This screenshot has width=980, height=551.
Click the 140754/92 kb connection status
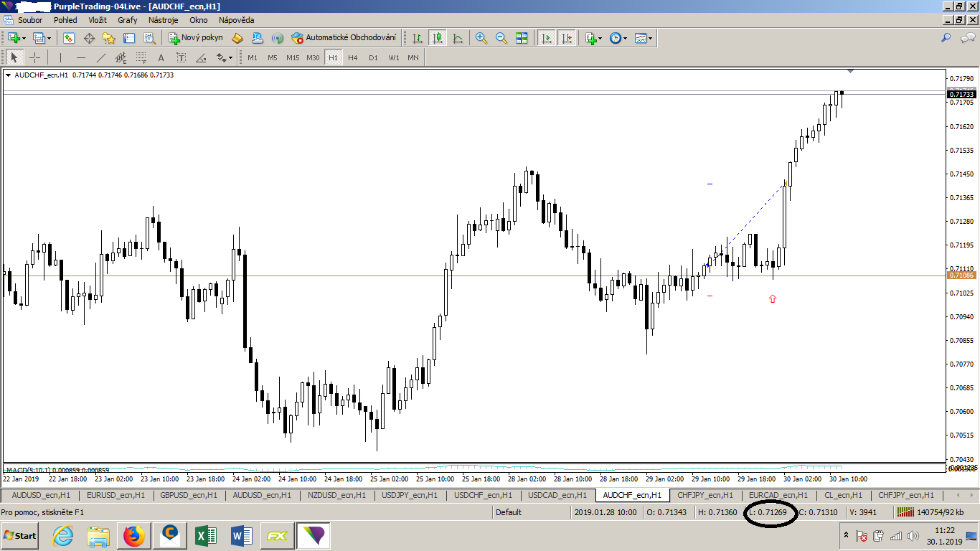[932, 512]
